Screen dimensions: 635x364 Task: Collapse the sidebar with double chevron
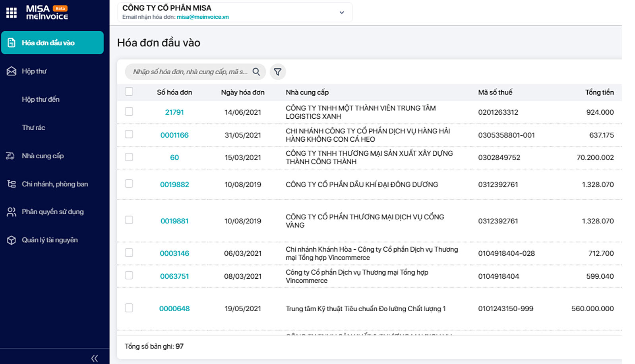[x=95, y=358]
